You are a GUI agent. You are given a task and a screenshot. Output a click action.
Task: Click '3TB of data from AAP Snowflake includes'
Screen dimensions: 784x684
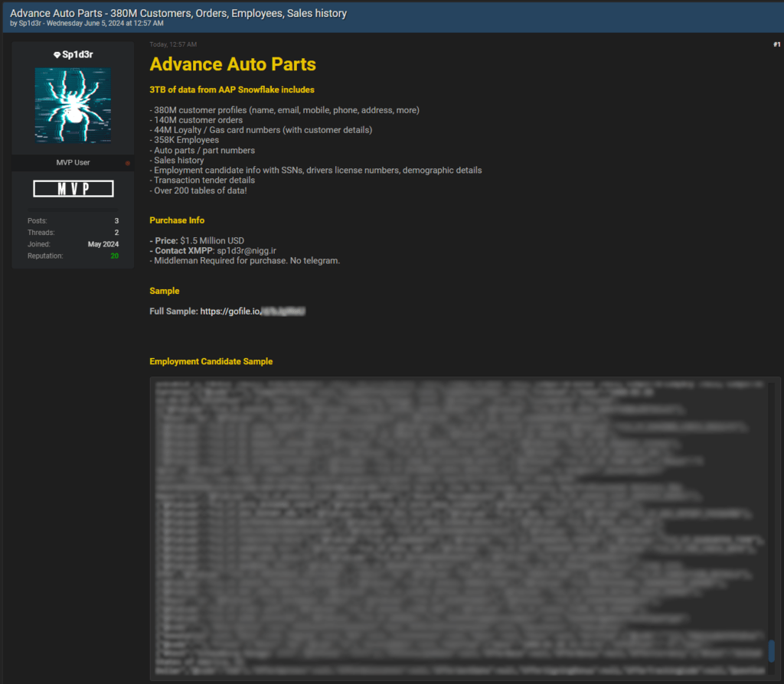click(x=232, y=90)
